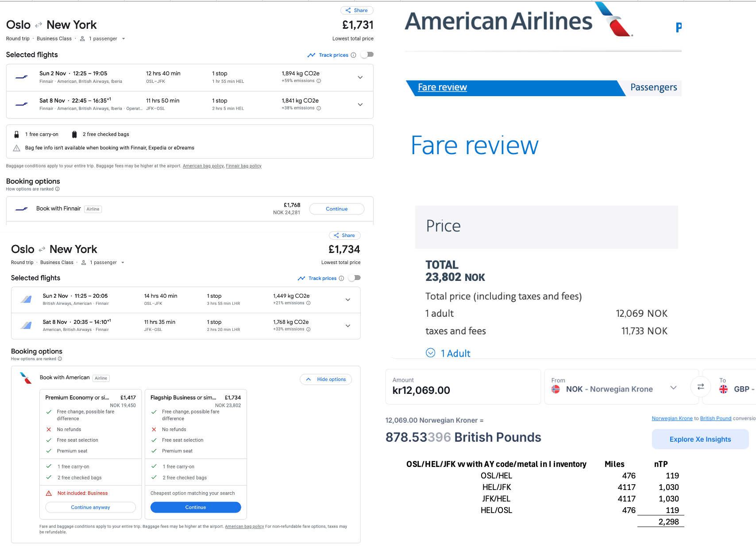Open Explore Xe Insights

pos(700,439)
